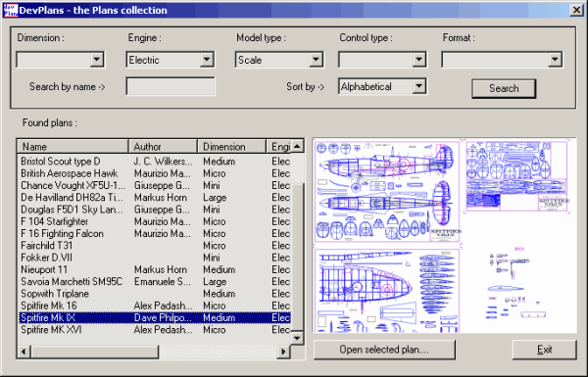Open the Format dropdown
The width and height of the screenshot is (588, 377).
click(555, 60)
